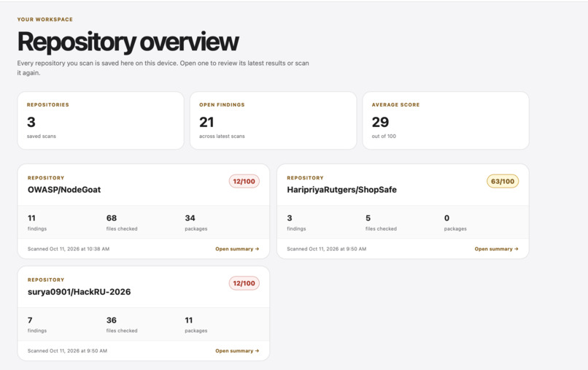This screenshot has height=370, width=588.
Task: Click the 63/100 score badge on ShopSafe
Action: (503, 181)
